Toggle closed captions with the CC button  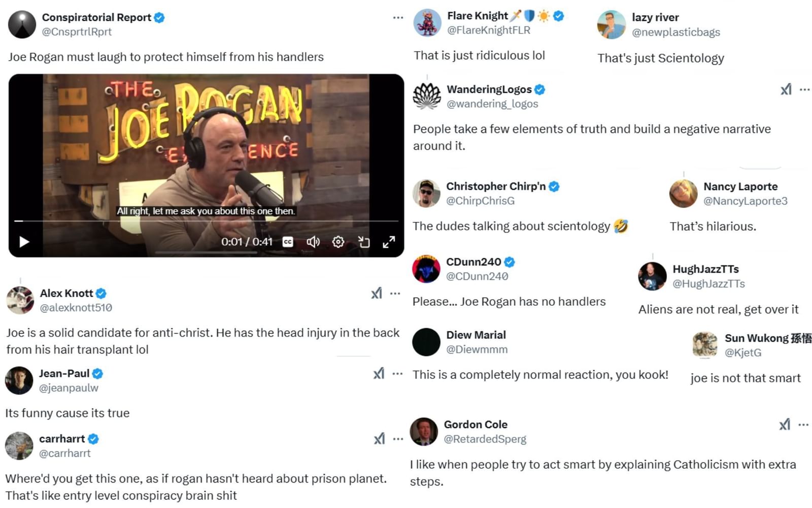pos(287,242)
